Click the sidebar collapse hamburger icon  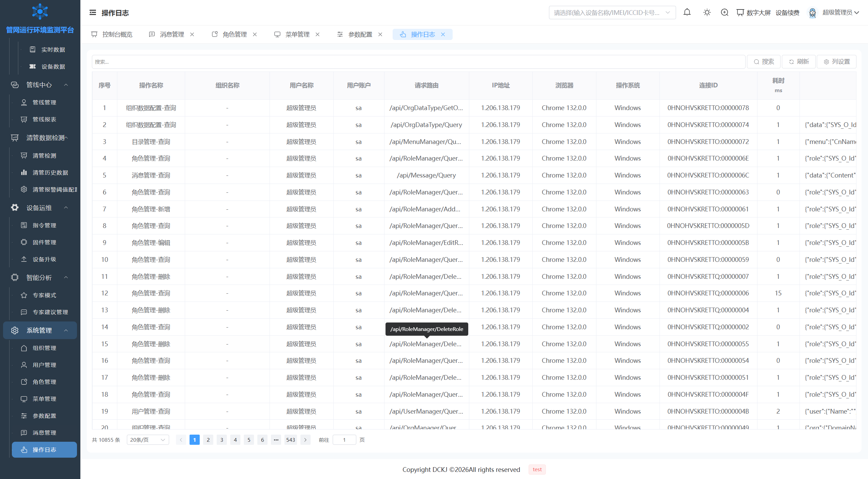pyautogui.click(x=93, y=13)
